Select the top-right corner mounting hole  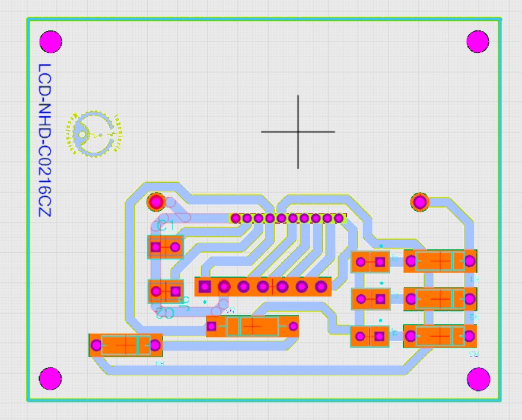point(478,42)
